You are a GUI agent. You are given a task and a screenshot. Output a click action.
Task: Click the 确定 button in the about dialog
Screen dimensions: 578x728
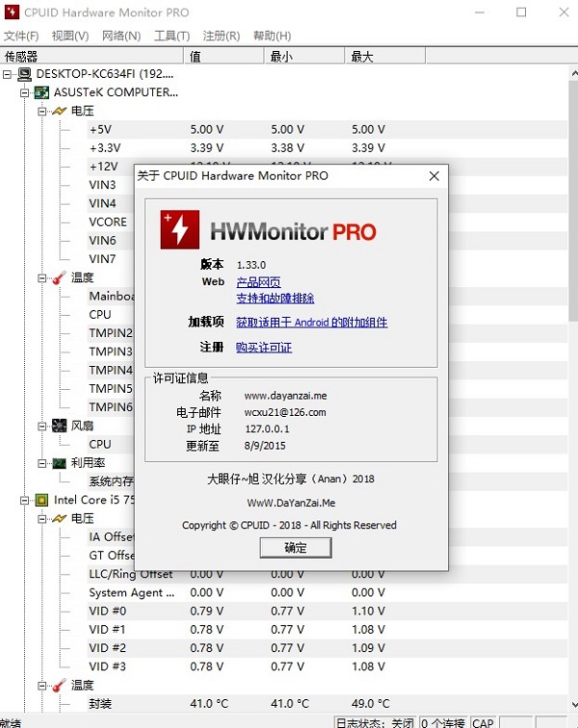point(296,548)
